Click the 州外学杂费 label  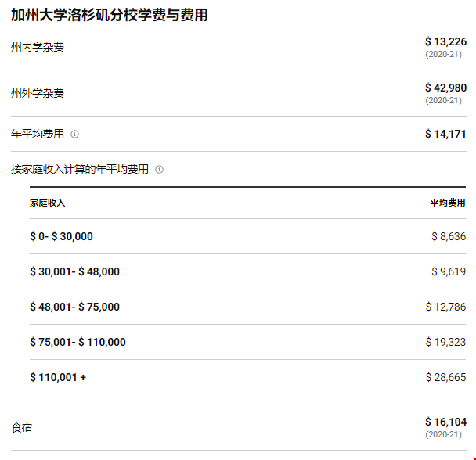[38, 93]
